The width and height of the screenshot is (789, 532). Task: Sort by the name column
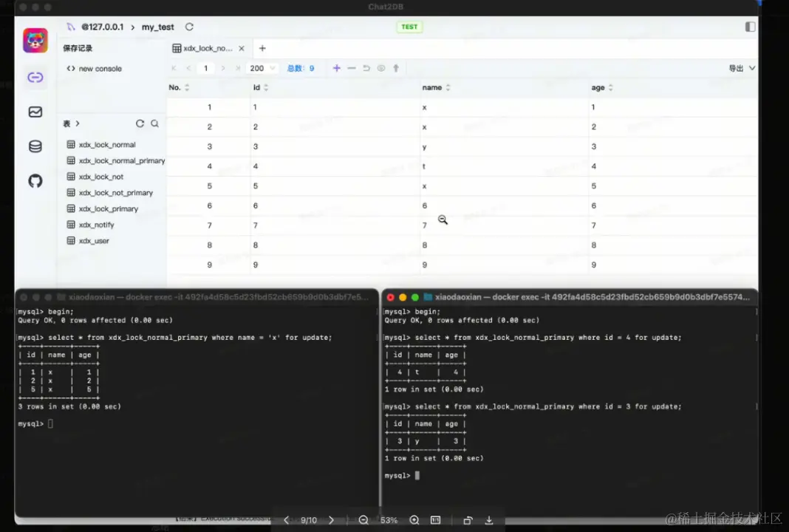448,88
